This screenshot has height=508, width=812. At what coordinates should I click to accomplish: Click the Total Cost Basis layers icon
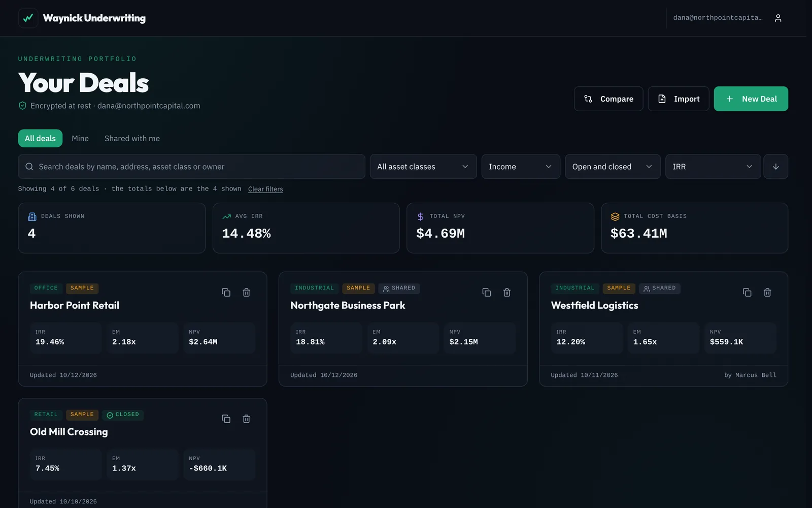click(x=615, y=217)
